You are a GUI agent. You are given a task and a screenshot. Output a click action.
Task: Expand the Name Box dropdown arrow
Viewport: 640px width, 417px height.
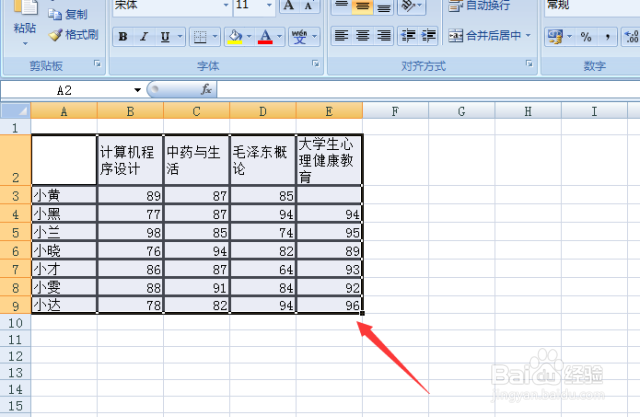[x=138, y=90]
